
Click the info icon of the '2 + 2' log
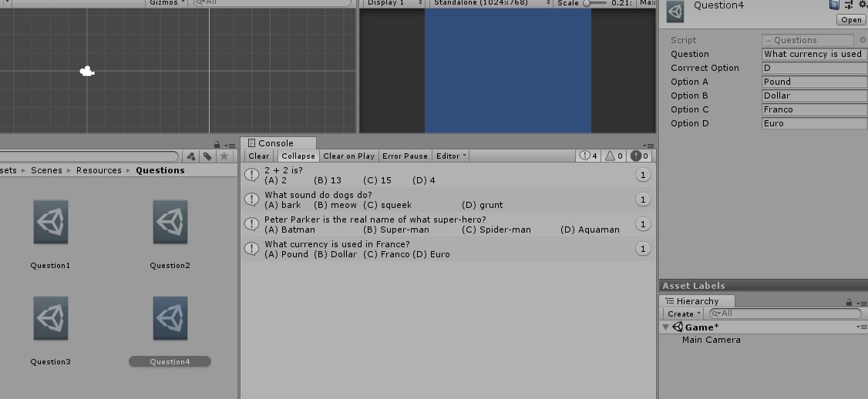(x=252, y=175)
